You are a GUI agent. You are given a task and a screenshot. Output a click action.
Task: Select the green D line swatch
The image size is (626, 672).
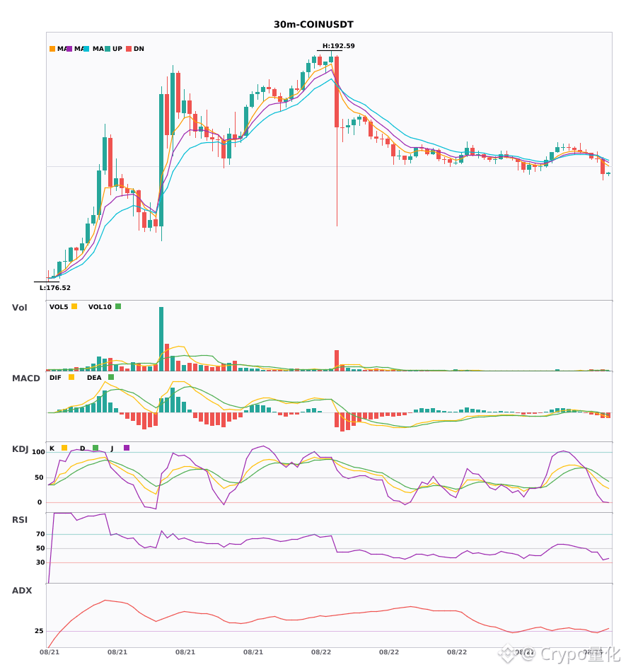click(x=95, y=448)
